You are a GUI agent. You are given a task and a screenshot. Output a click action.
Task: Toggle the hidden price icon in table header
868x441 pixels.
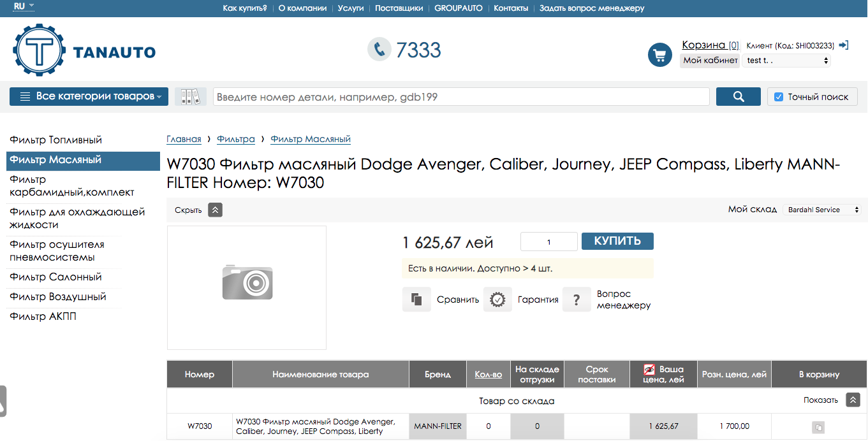649,370
